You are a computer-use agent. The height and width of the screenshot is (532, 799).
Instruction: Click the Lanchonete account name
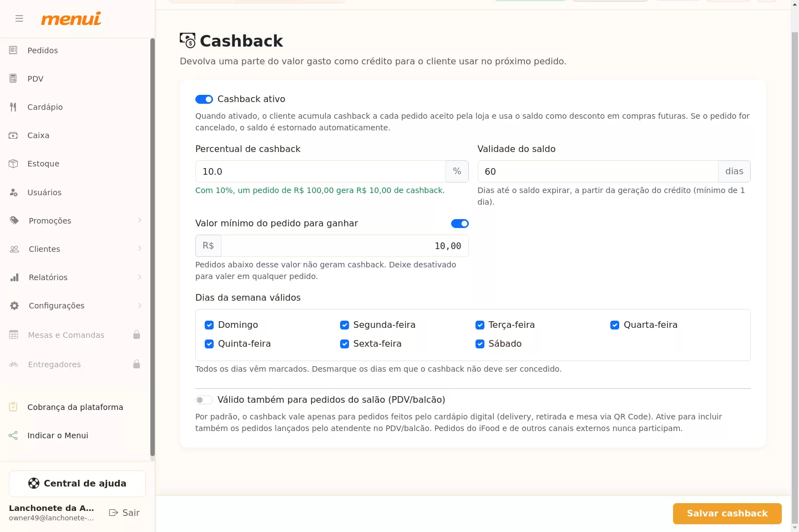pos(52,508)
